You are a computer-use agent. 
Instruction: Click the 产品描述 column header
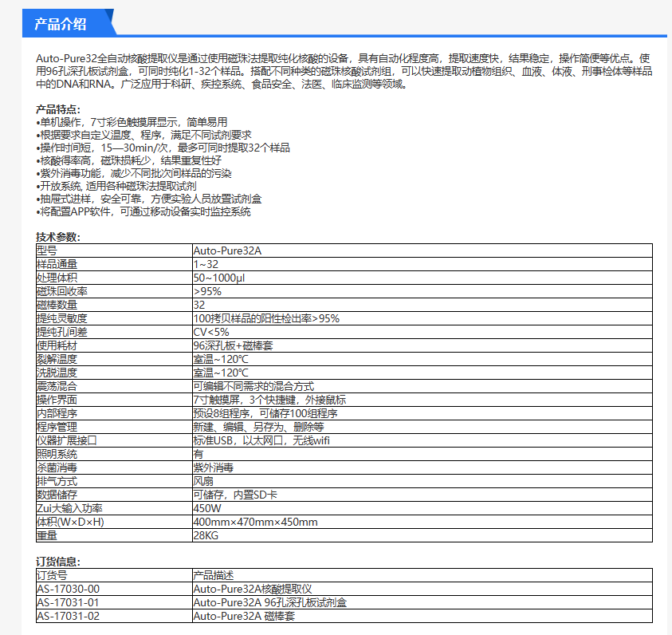tap(422, 575)
